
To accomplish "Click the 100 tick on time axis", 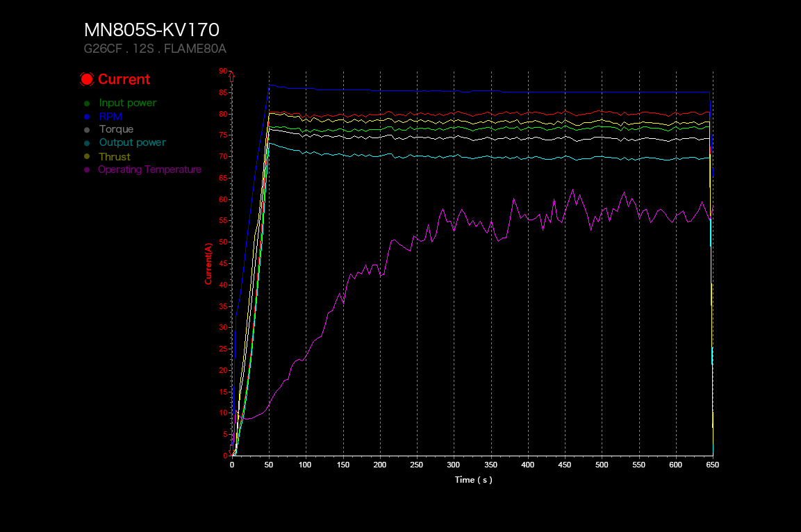I will tap(305, 465).
